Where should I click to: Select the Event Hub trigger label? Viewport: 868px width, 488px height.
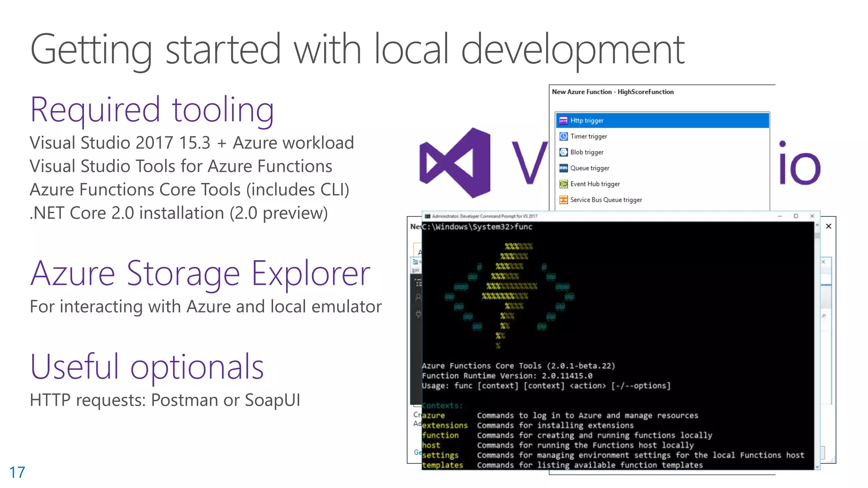pyautogui.click(x=595, y=184)
